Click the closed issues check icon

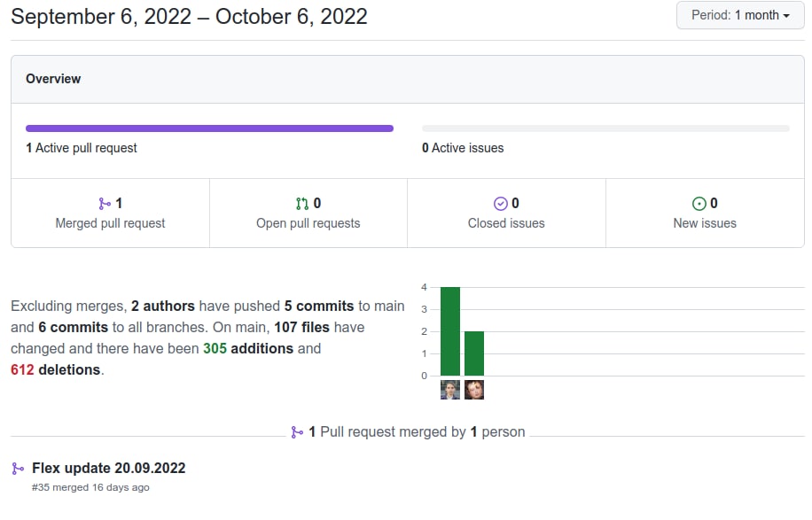500,204
